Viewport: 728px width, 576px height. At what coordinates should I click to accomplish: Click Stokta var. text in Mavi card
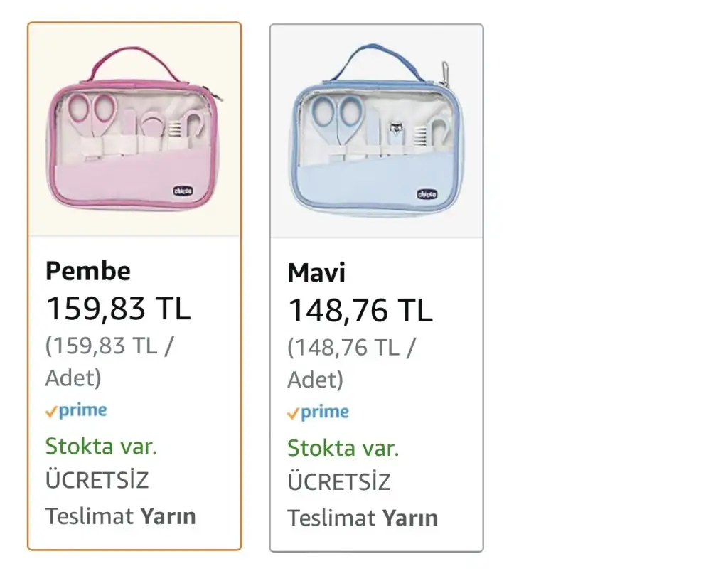click(x=343, y=448)
